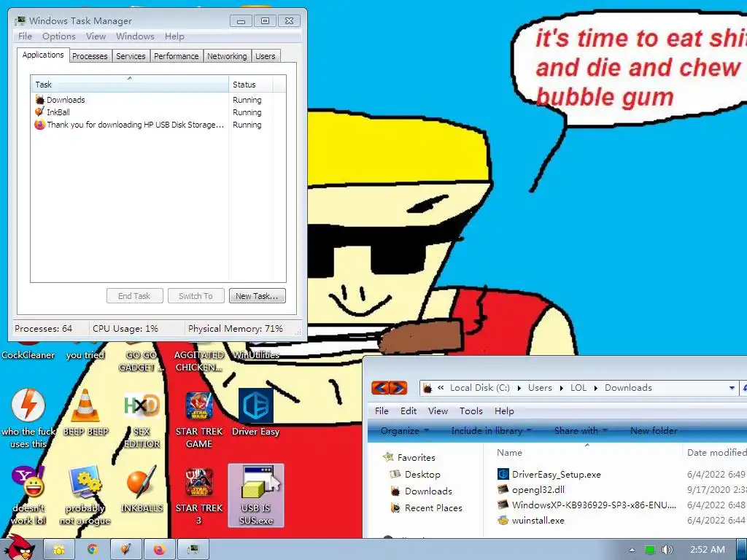This screenshot has height=560, width=747.
Task: Sort task list by Status column header
Action: (x=251, y=85)
